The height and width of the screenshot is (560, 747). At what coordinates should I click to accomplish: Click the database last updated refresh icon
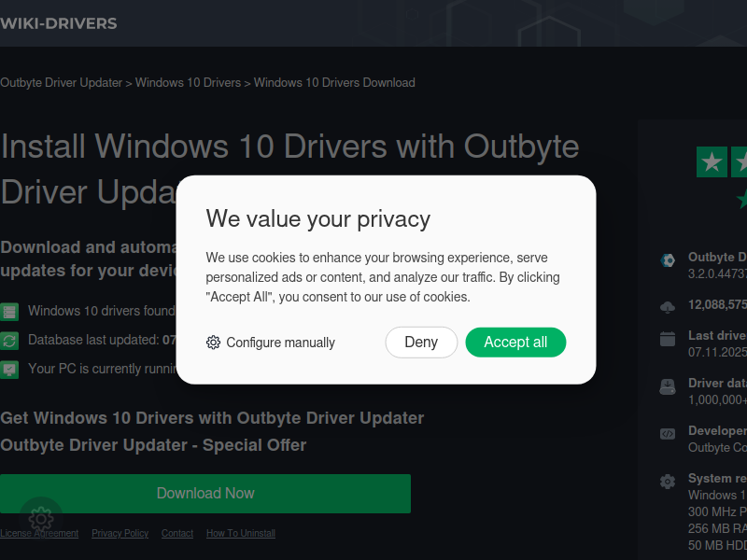coord(9,341)
